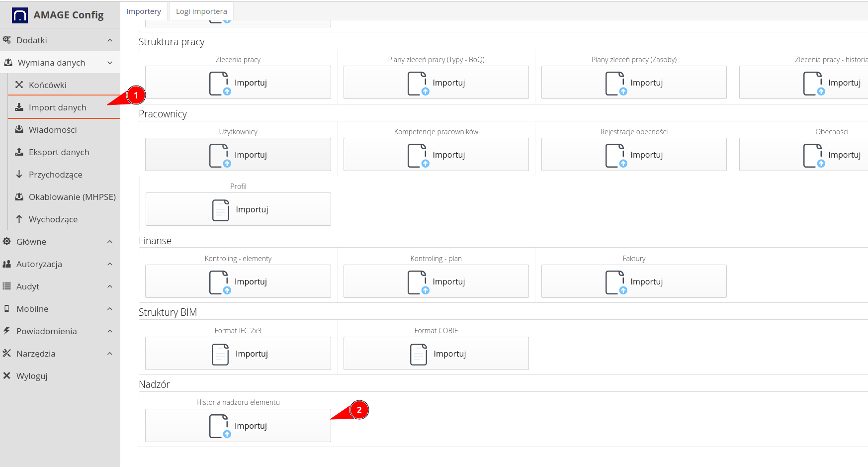Click the Wychodzące arrow icon

19,219
